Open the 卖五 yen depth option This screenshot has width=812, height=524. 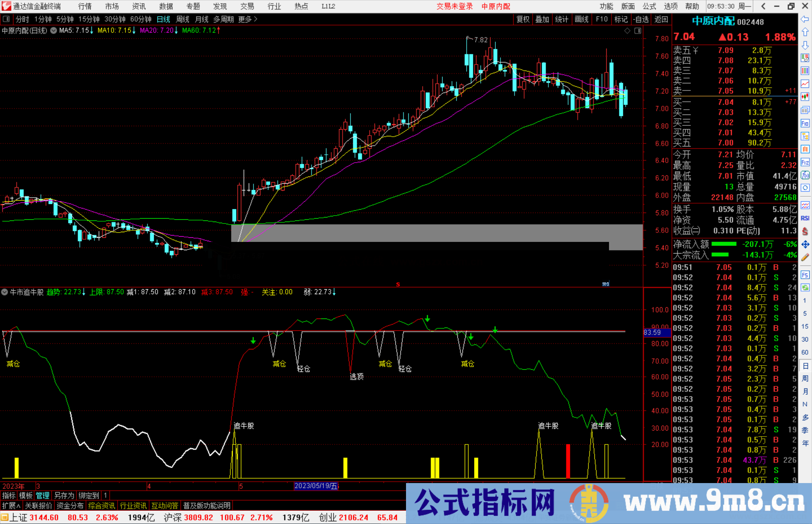tap(695, 50)
